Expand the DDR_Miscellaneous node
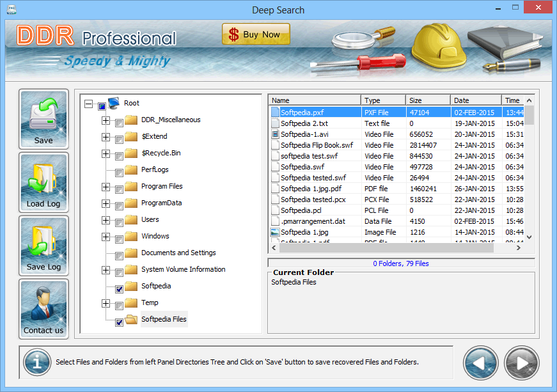This screenshot has width=557, height=392. click(x=106, y=120)
